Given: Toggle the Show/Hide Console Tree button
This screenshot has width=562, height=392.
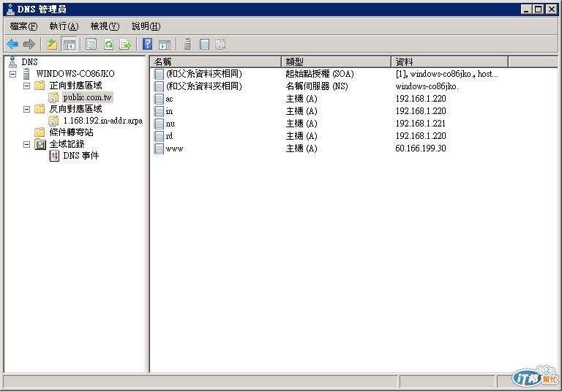Looking at the screenshot, I should click(70, 44).
